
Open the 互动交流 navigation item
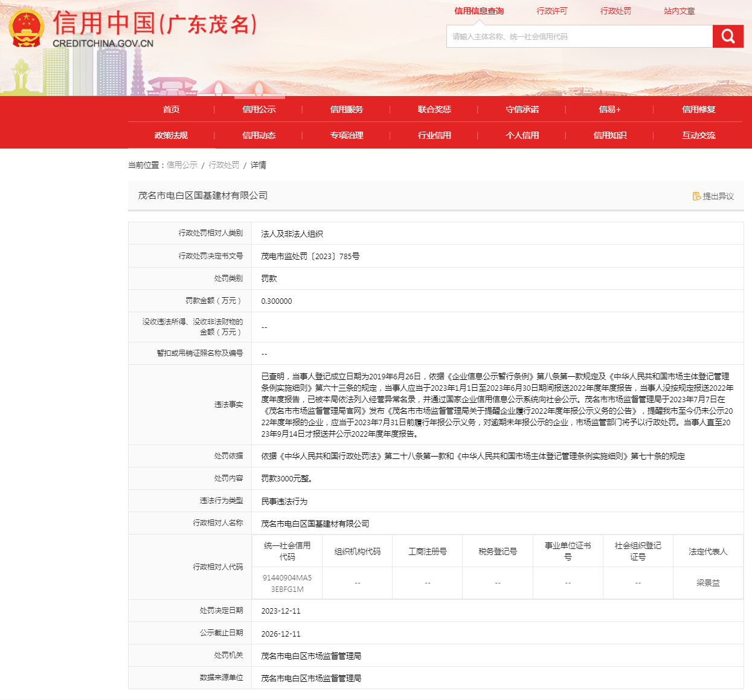699,135
